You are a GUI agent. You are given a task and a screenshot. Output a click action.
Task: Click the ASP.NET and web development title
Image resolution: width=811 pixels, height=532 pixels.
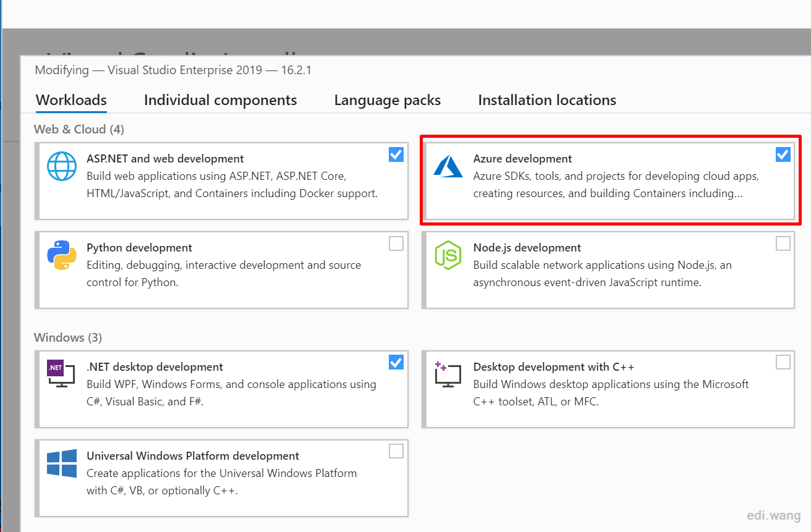(x=165, y=159)
